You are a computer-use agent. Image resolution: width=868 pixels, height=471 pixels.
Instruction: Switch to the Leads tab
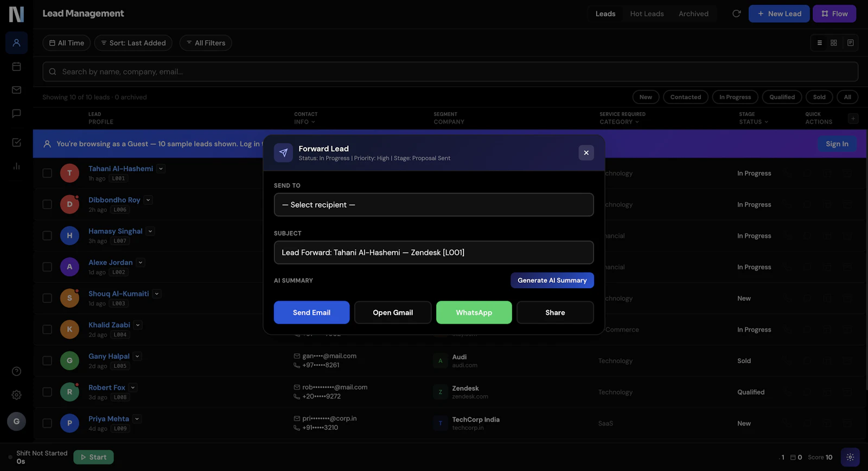[605, 14]
